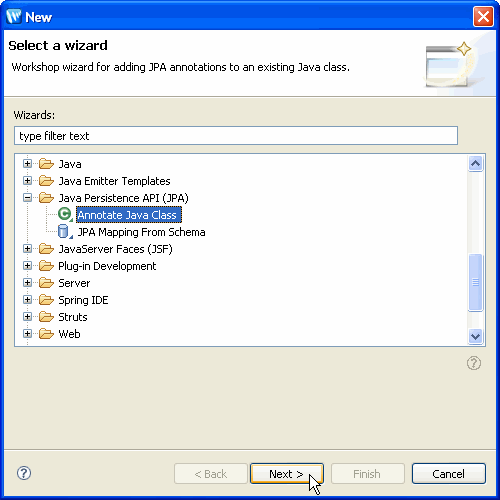
Task: Collapse the Java Persistence API (JPA) node
Action: pos(28,198)
